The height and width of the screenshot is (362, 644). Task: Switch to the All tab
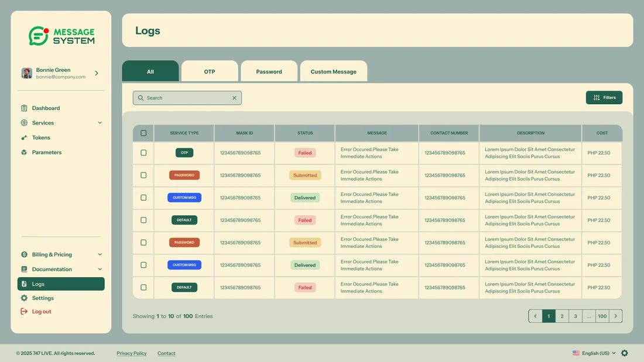pos(150,71)
